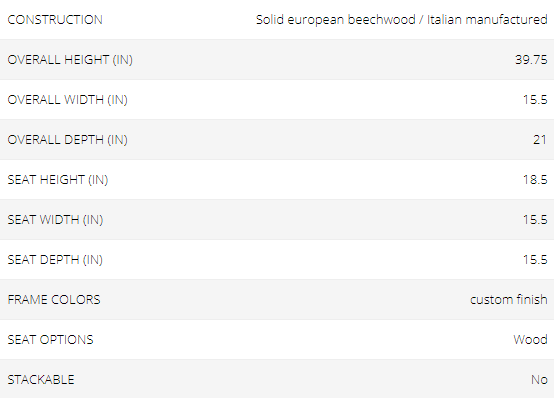The height and width of the screenshot is (398, 554).
Task: Select the overall depth value 21
Action: 540,140
